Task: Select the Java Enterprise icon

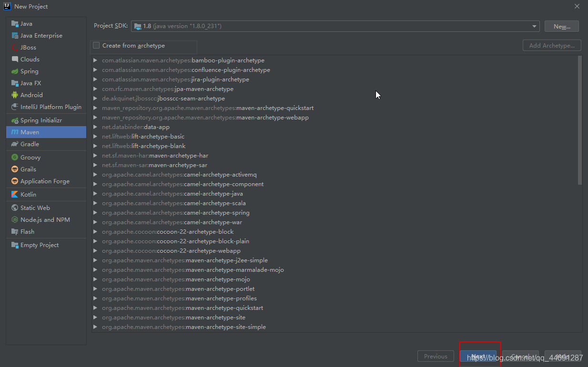Action: [15, 36]
